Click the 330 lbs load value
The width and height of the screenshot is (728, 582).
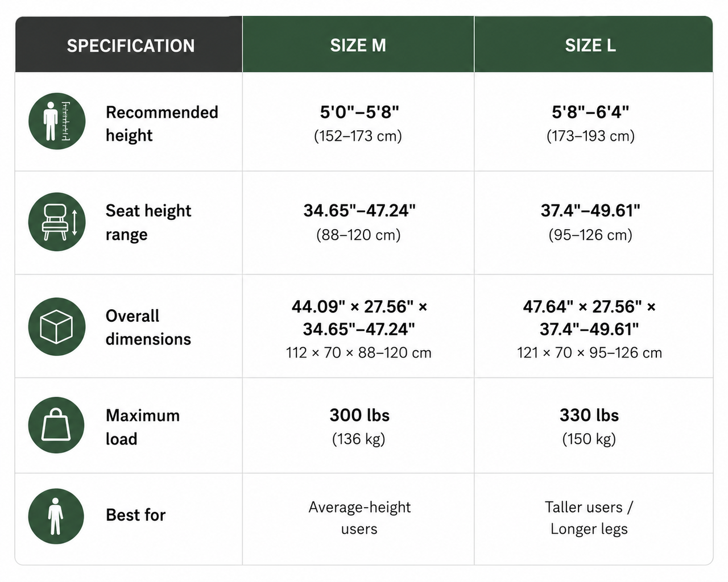pyautogui.click(x=589, y=415)
